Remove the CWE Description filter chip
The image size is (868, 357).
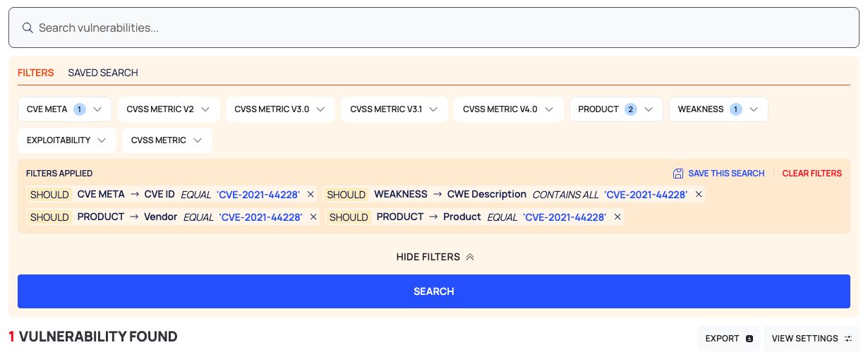pyautogui.click(x=699, y=194)
